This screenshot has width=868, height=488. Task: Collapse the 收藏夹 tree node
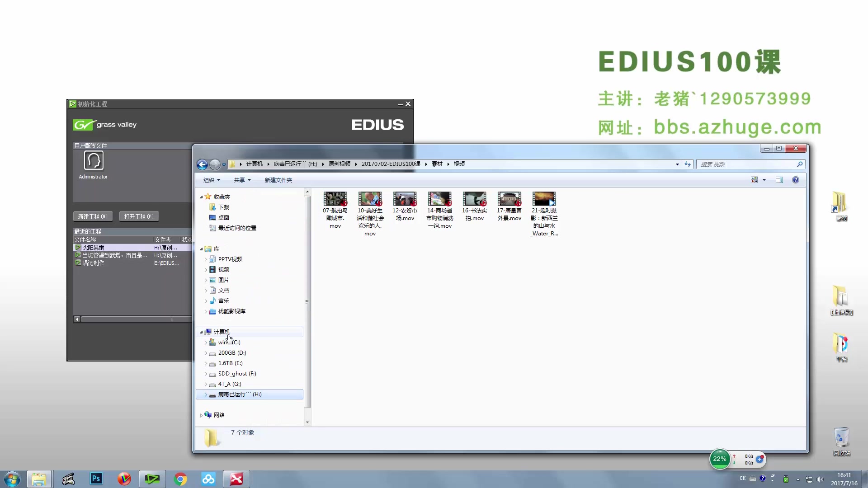coord(201,197)
